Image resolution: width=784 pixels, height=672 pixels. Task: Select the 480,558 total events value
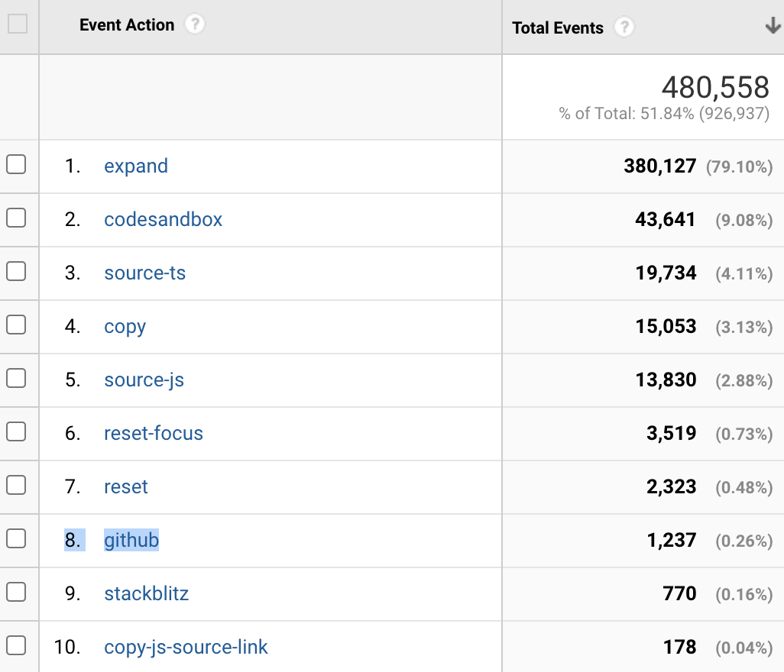[x=715, y=87]
